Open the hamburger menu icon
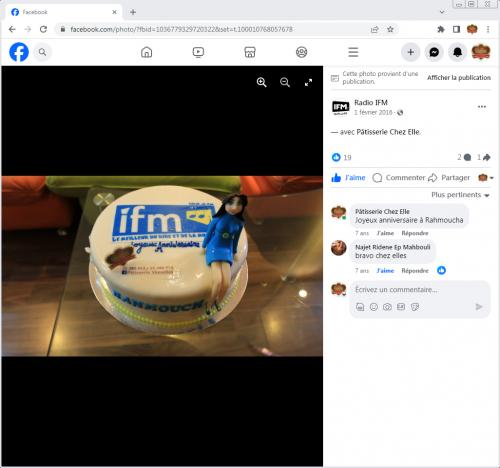The height and width of the screenshot is (468, 500). pos(353,52)
